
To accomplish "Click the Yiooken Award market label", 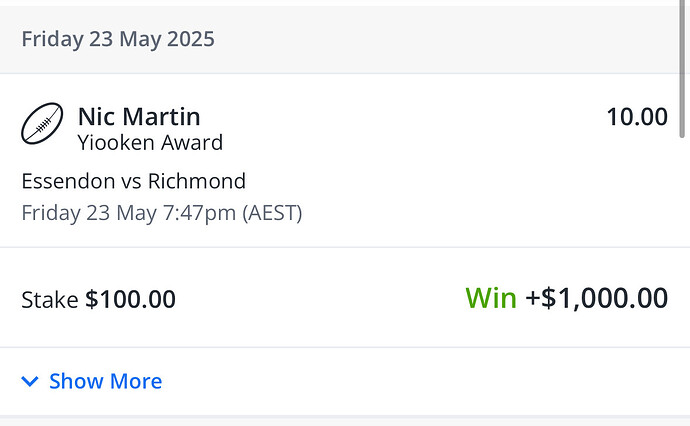I will (x=150, y=143).
